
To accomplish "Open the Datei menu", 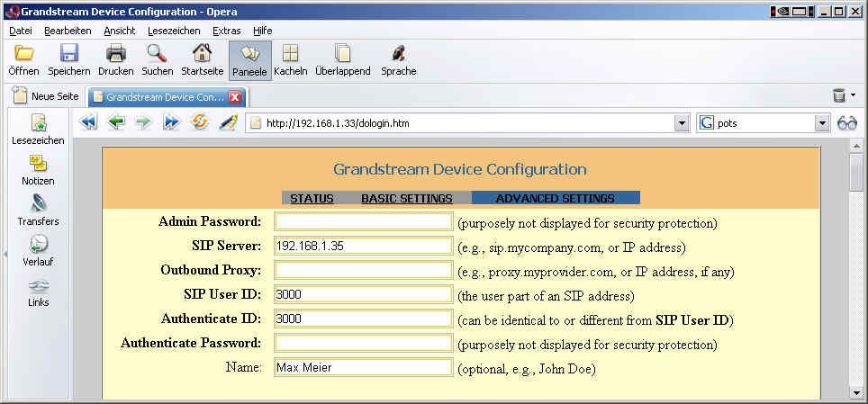I will (21, 31).
